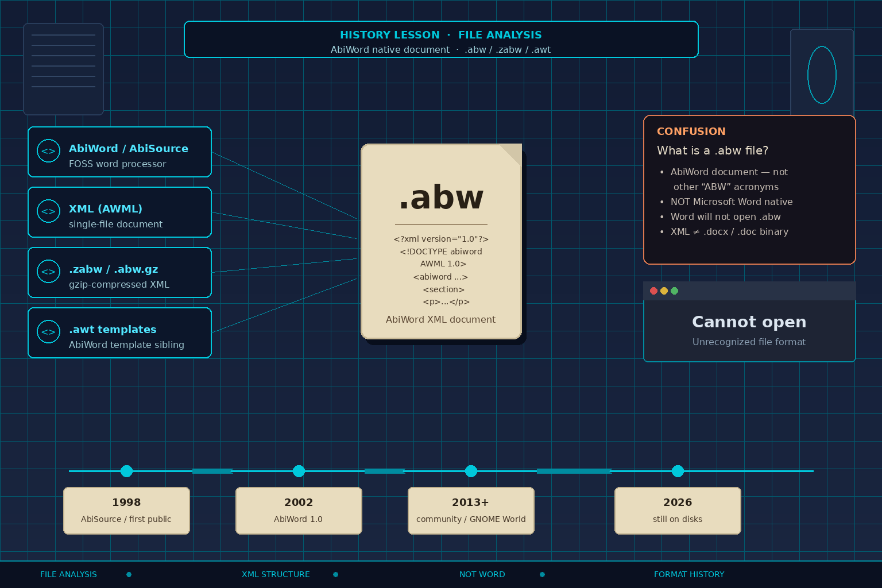Viewport: 882px width, 588px height.
Task: Select the .zabw / .abw.gz card
Action: point(119,273)
